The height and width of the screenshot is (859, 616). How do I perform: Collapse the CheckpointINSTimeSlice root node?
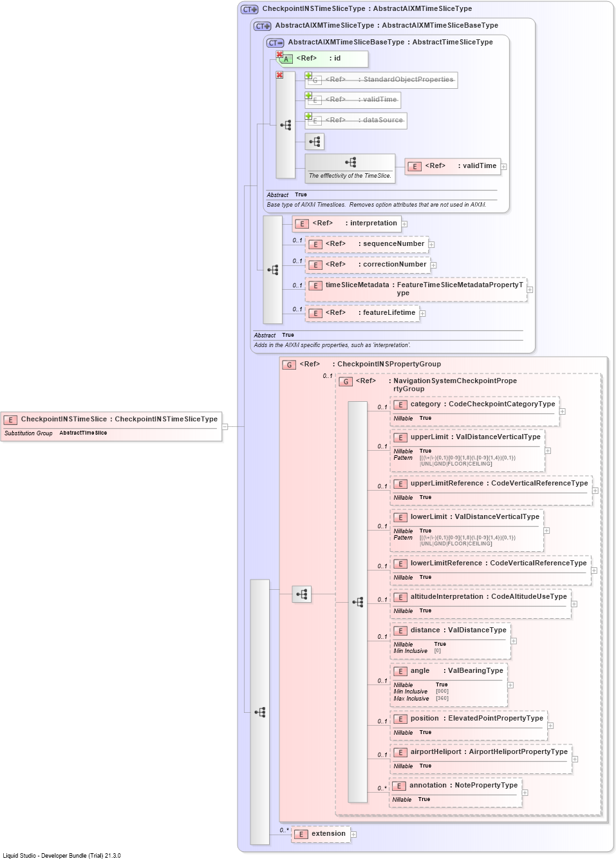click(225, 426)
